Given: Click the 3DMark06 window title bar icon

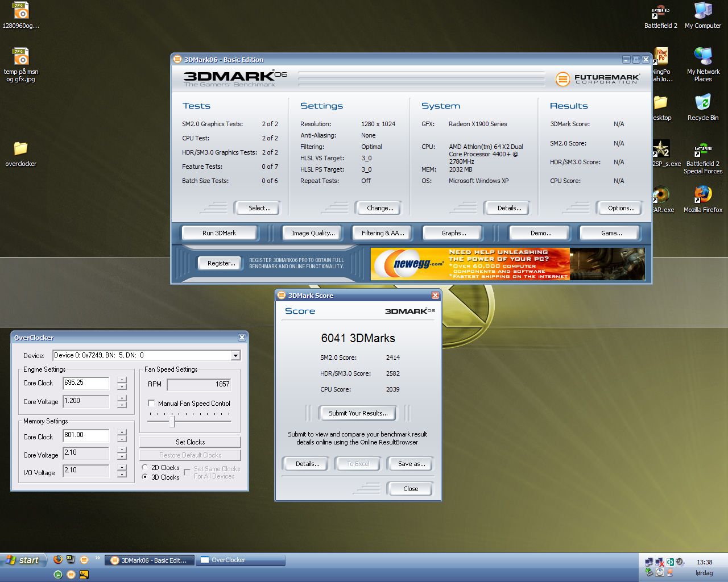Looking at the screenshot, I should coord(177,59).
